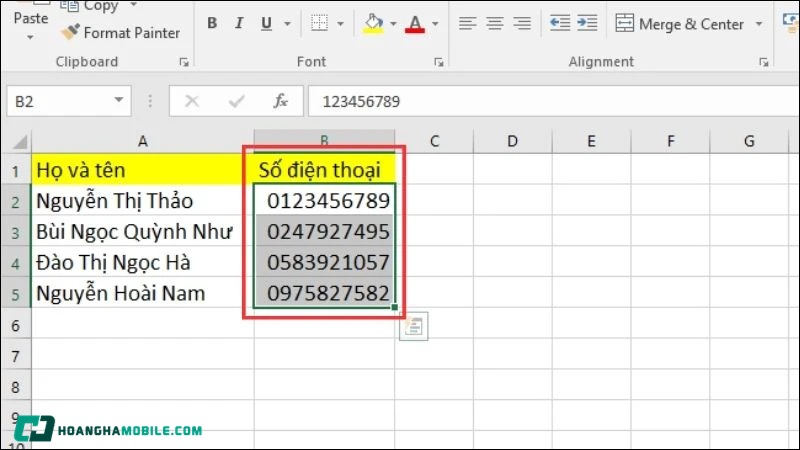Open font color dropdown arrow
Image resolution: width=800 pixels, height=450 pixels.
(435, 23)
